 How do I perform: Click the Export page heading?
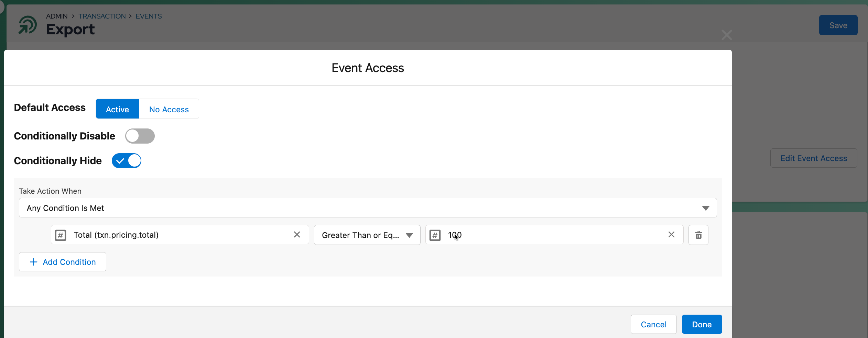(70, 30)
